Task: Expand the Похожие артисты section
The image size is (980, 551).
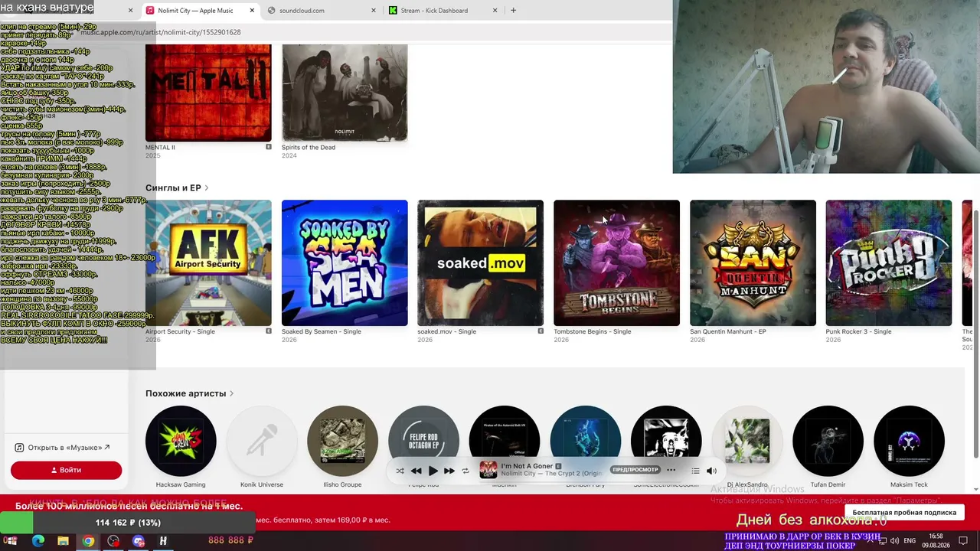Action: coord(190,393)
